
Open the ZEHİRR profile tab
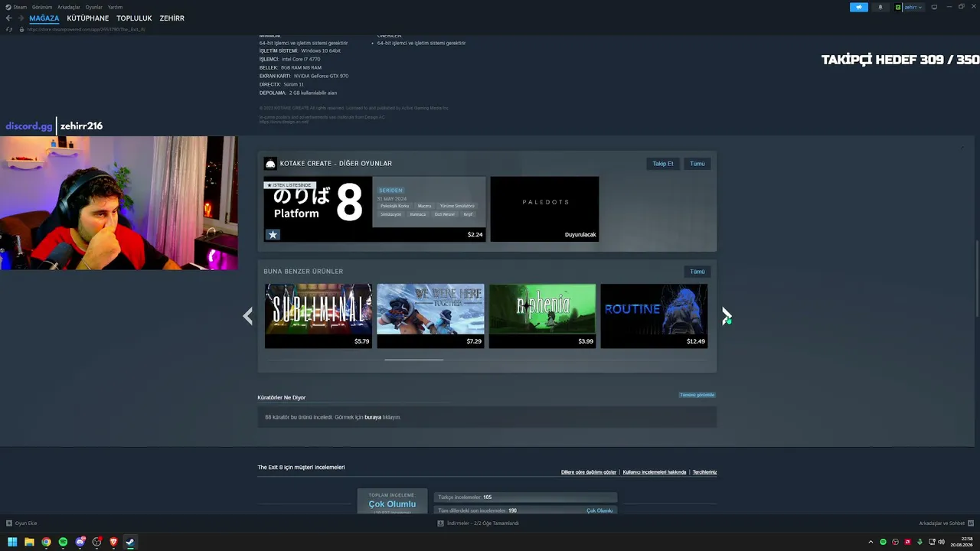[171, 18]
